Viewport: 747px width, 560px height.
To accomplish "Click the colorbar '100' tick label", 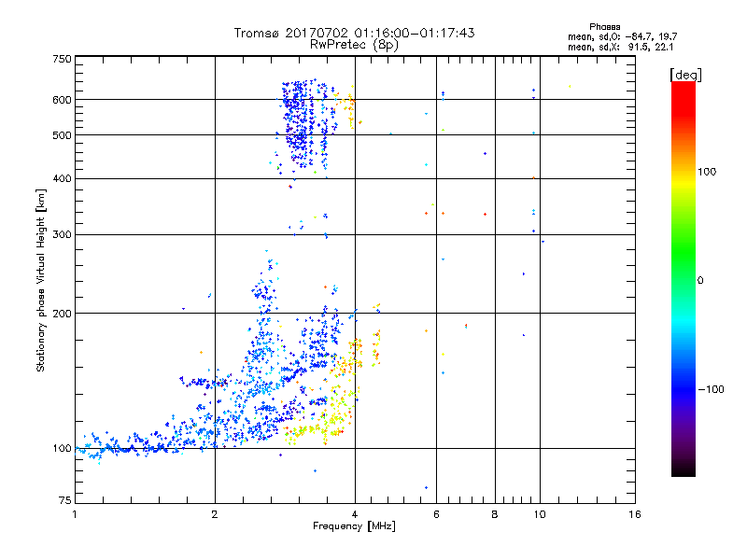I will pos(707,172).
